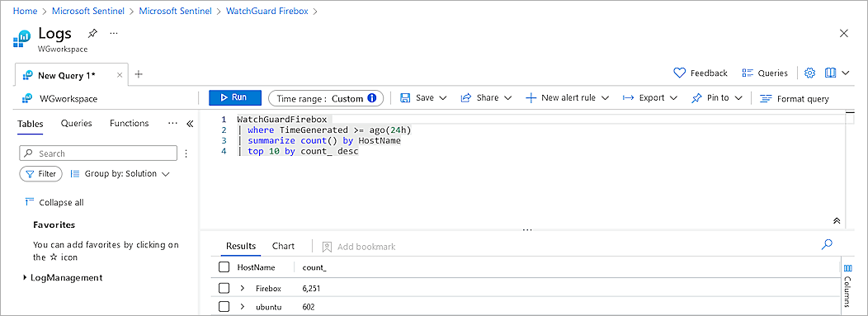
Task: Select the WGworkspace scope
Action: (59, 98)
